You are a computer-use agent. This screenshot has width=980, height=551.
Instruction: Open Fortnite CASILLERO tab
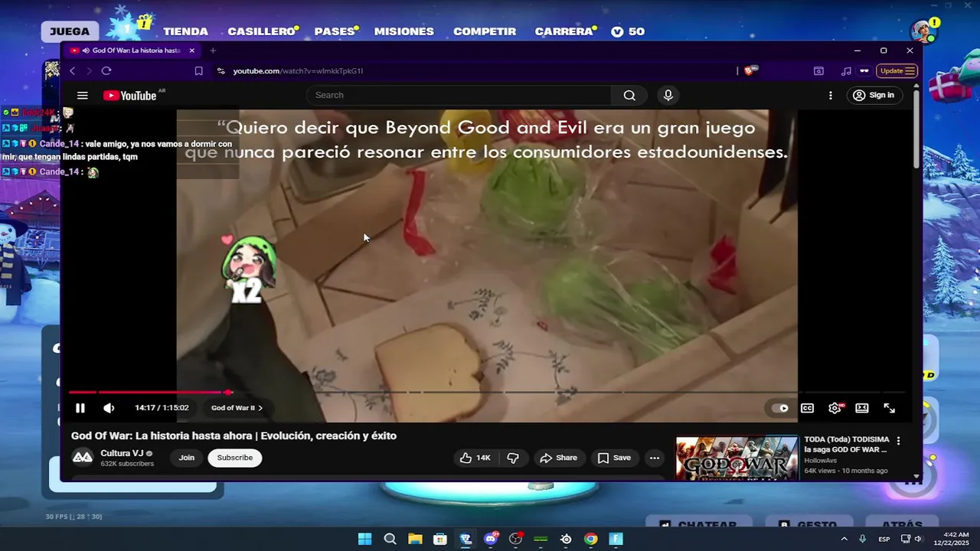[x=262, y=31]
